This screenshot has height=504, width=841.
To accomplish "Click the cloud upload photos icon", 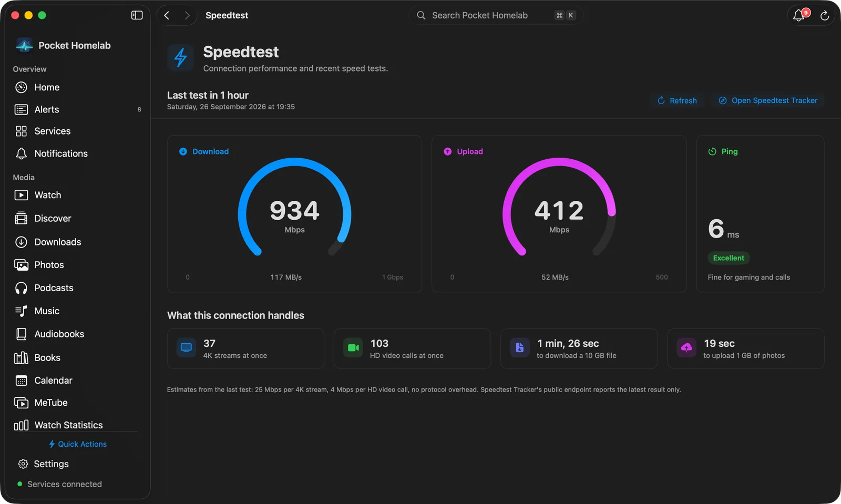I will 686,348.
